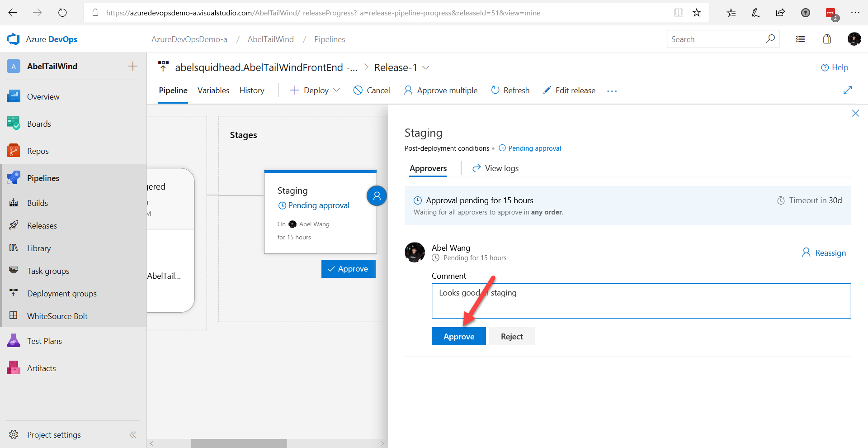
Task: Click the Approve button below the comment
Action: pyautogui.click(x=458, y=336)
